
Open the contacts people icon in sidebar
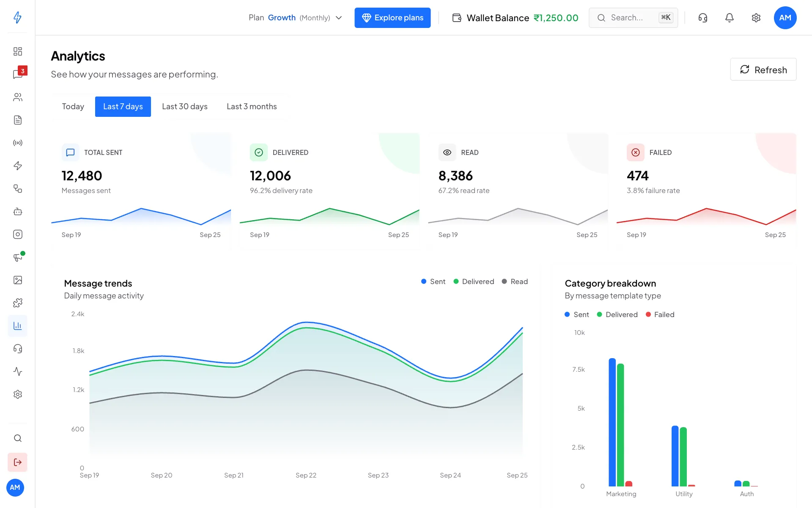point(17,97)
